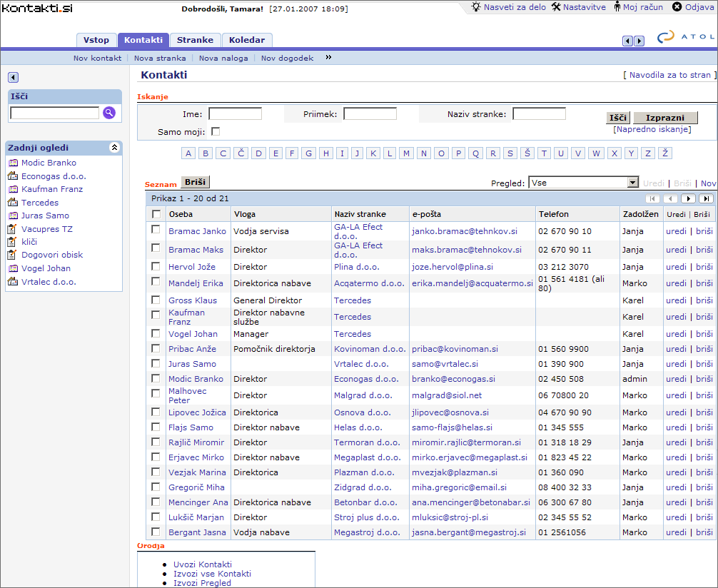Jump to last page of contacts
Image resolution: width=718 pixels, height=588 pixels.
[x=706, y=199]
